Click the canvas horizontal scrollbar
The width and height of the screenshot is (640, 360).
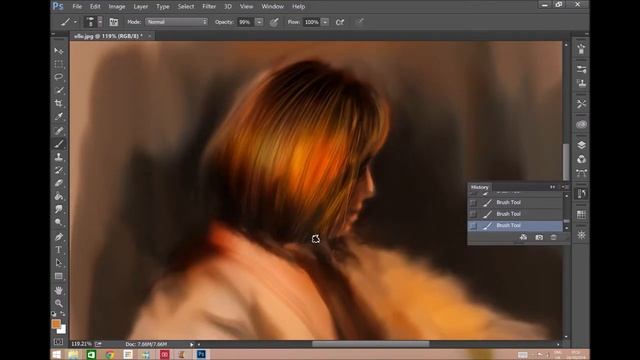(x=371, y=344)
